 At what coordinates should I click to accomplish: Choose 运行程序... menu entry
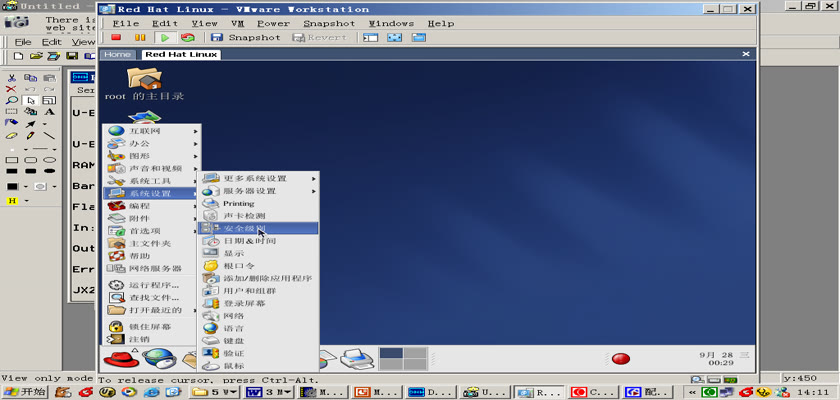tap(152, 285)
